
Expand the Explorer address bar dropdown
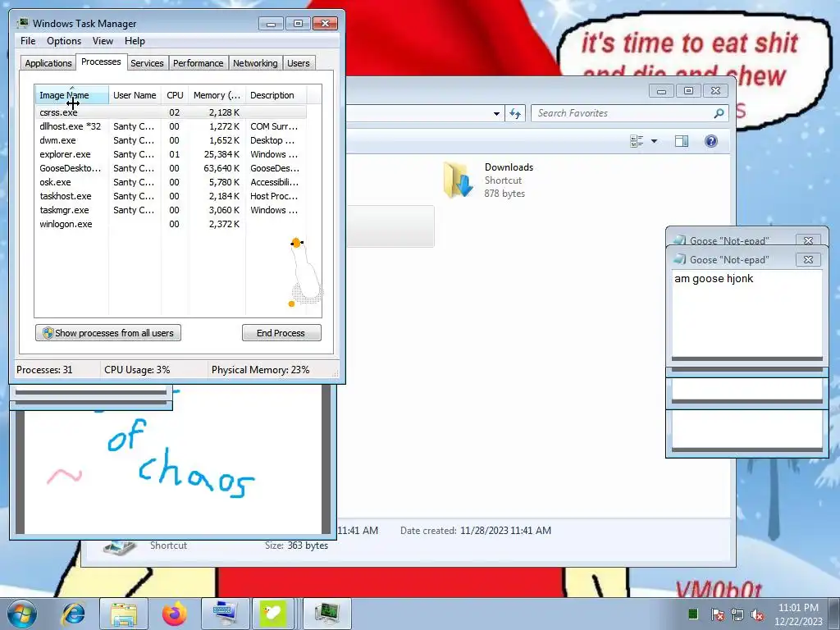(x=496, y=113)
